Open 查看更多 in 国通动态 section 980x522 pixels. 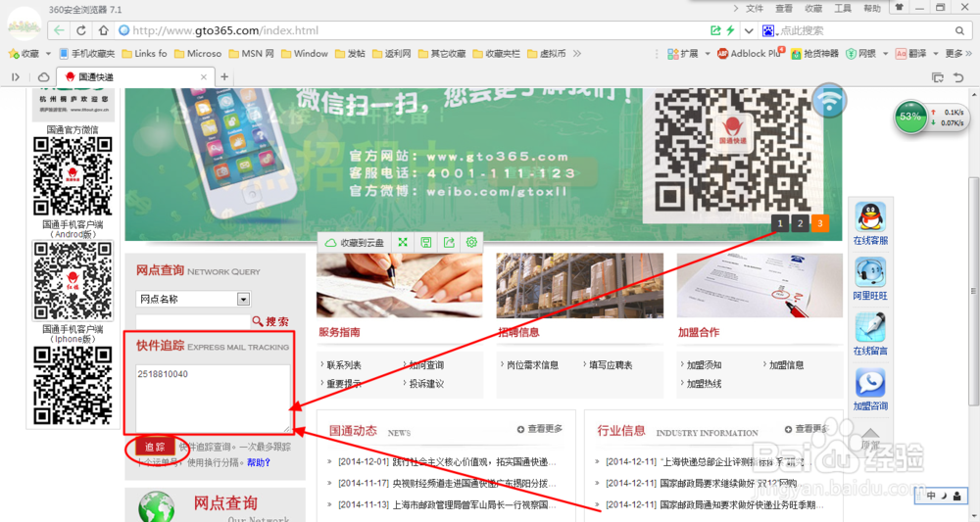pos(540,429)
